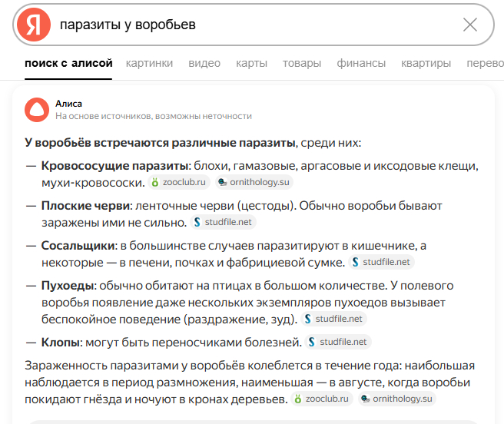The height and width of the screenshot is (424, 504).
Task: Open ornithology.su source in the Кровососущие паразиты item
Action: pyautogui.click(x=254, y=183)
